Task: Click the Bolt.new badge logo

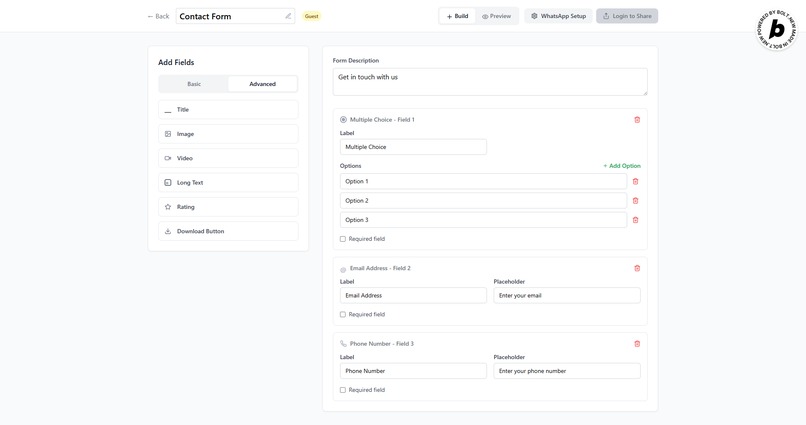Action: 776,30
